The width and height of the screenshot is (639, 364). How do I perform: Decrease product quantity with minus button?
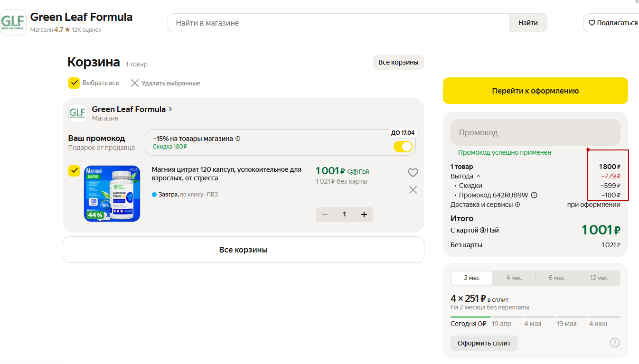tap(325, 215)
